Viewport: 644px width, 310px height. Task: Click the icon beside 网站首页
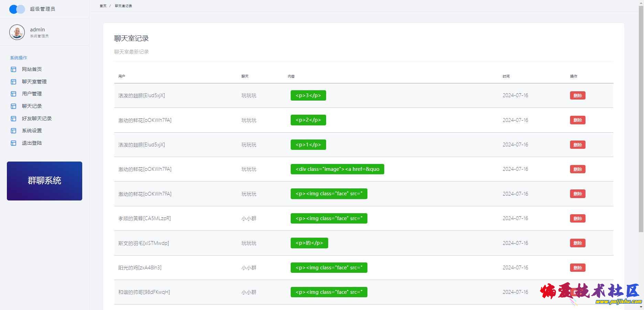pos(13,69)
